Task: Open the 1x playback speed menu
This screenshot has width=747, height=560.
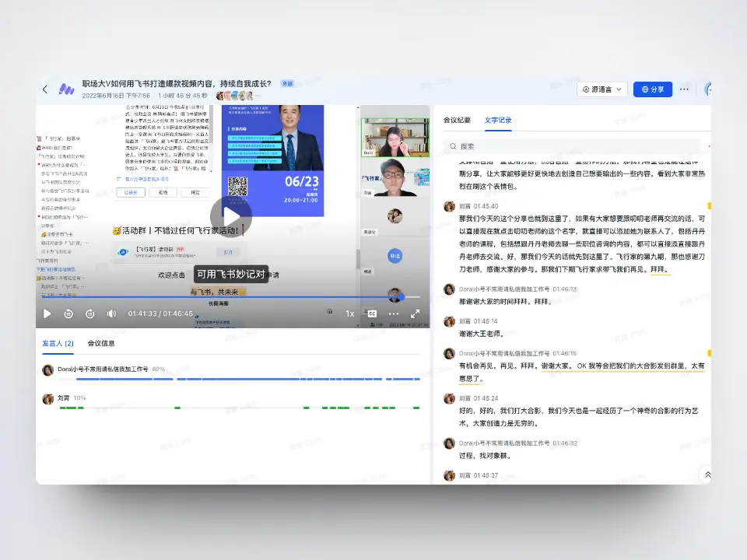Action: 350,313
